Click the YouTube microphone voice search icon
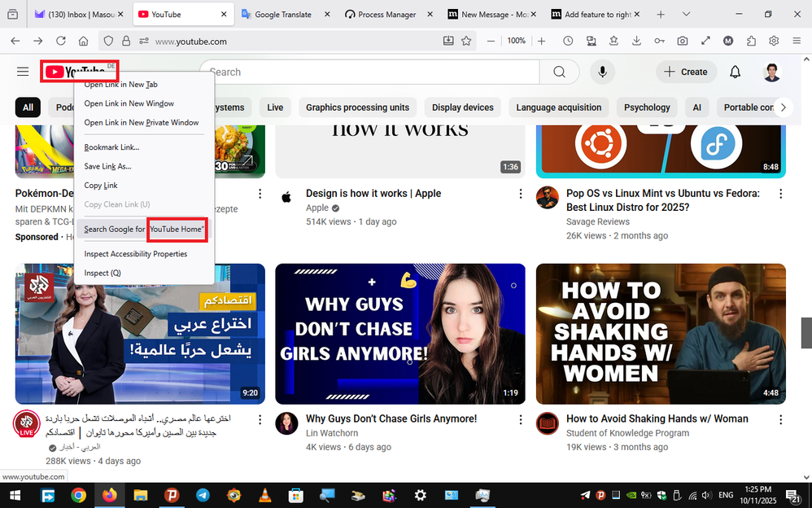Screen dimensions: 812x508 [602, 72]
